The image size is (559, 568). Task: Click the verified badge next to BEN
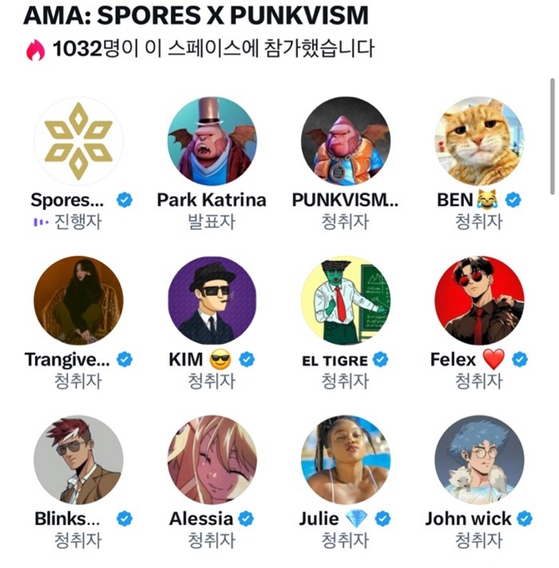pyautogui.click(x=513, y=200)
